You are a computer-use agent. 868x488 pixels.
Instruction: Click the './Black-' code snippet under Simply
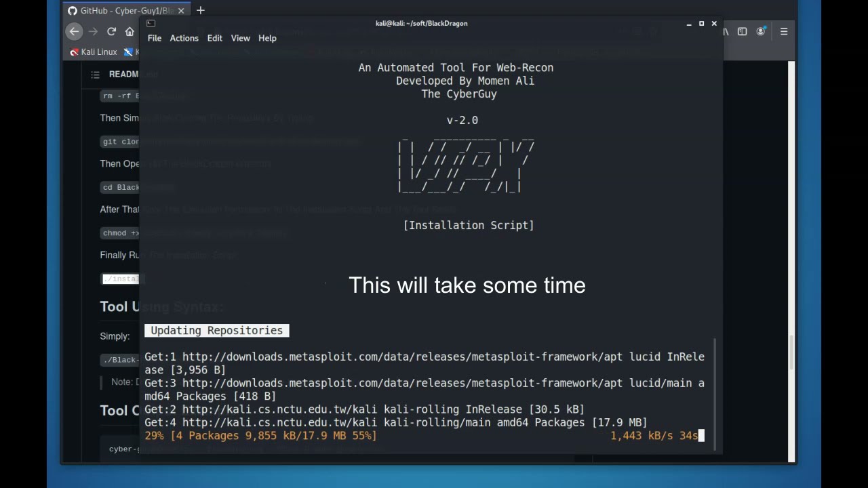click(120, 360)
